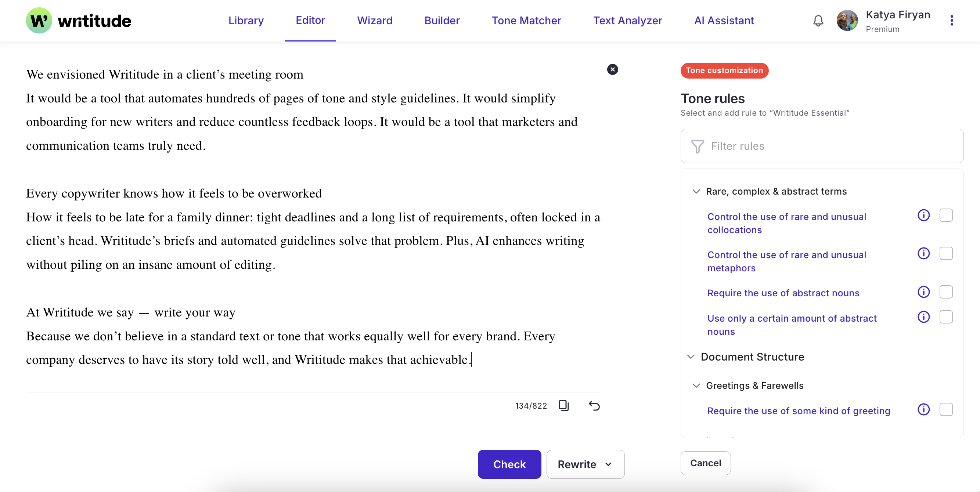Collapse the 'Rare, complex & abstract terms' section
This screenshot has width=980, height=492.
696,191
